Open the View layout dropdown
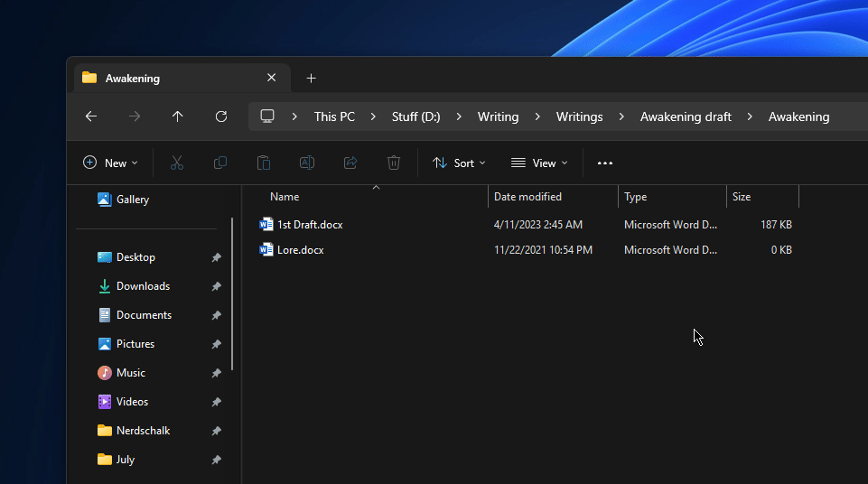The width and height of the screenshot is (868, 484). point(539,163)
